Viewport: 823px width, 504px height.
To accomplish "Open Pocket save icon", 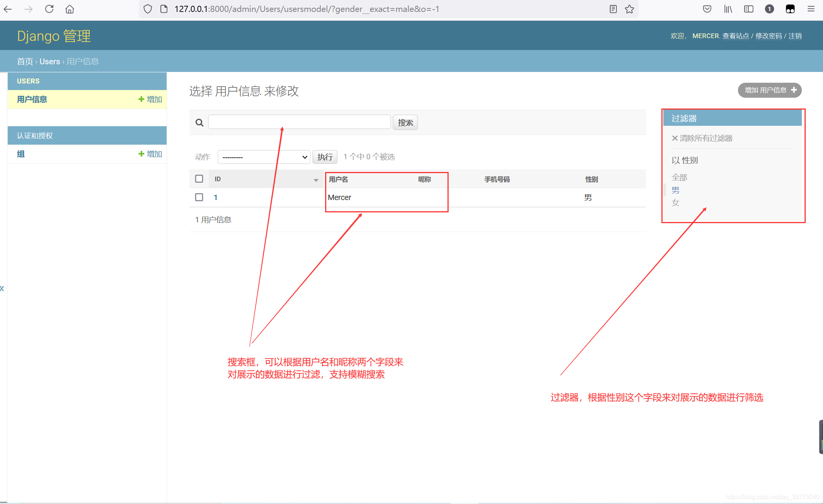I will click(707, 9).
